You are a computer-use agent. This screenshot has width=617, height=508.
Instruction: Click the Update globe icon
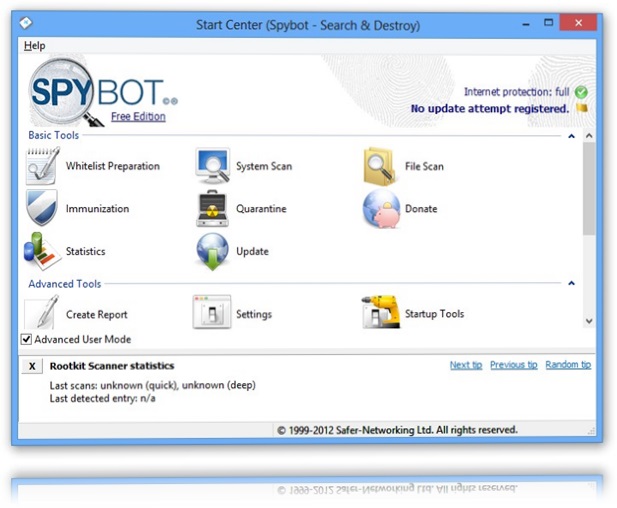click(x=212, y=251)
